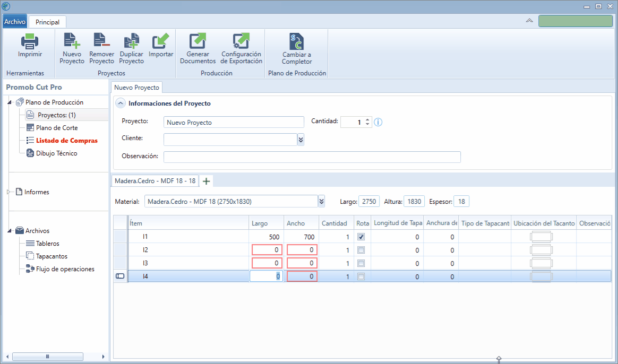
Task: Click the Remover Proyecto icon
Action: pyautogui.click(x=102, y=41)
